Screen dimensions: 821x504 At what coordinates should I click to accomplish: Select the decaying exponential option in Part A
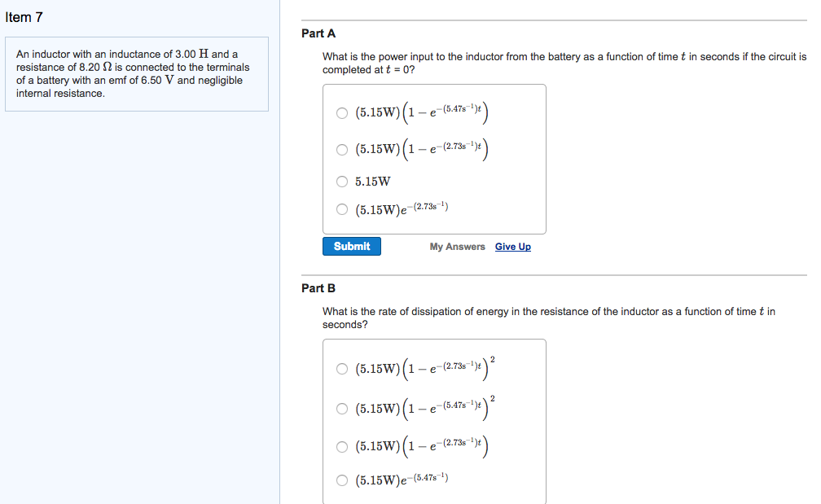tap(342, 209)
